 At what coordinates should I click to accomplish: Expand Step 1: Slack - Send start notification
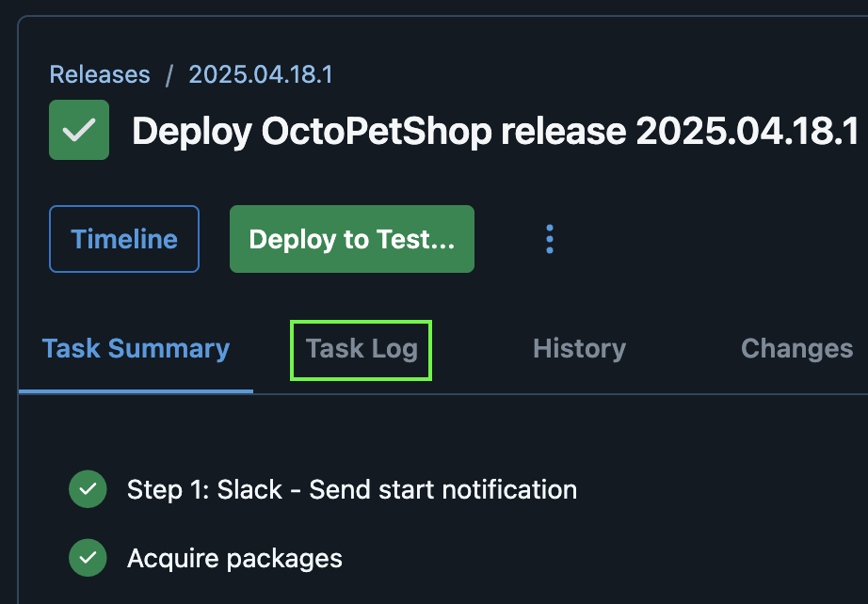(x=352, y=489)
